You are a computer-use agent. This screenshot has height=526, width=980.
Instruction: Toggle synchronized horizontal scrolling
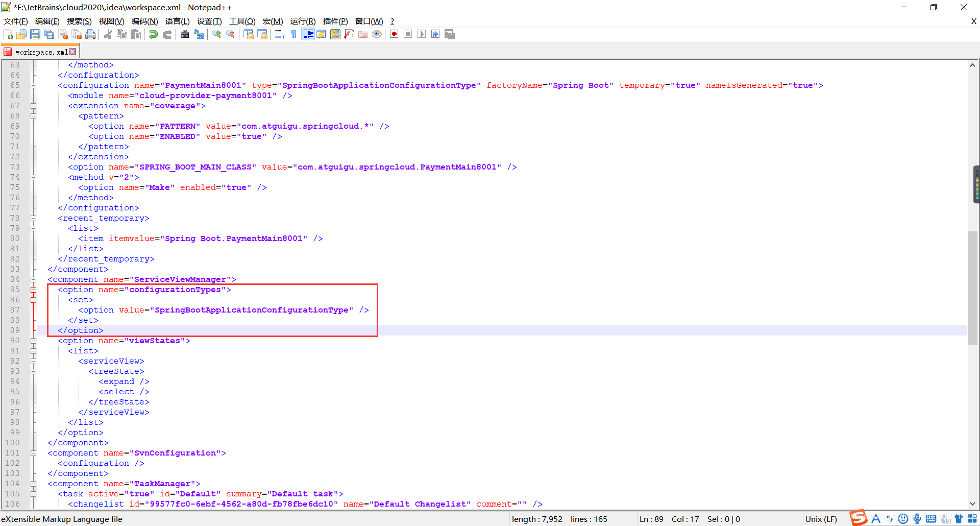262,34
